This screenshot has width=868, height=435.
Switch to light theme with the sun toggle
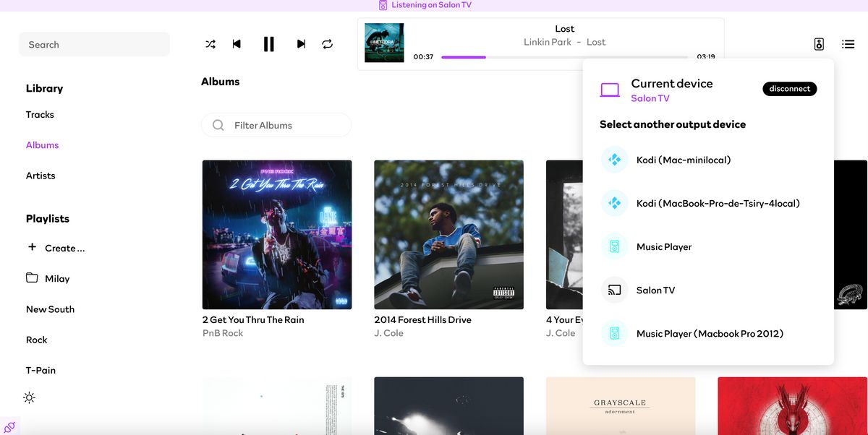click(x=30, y=397)
